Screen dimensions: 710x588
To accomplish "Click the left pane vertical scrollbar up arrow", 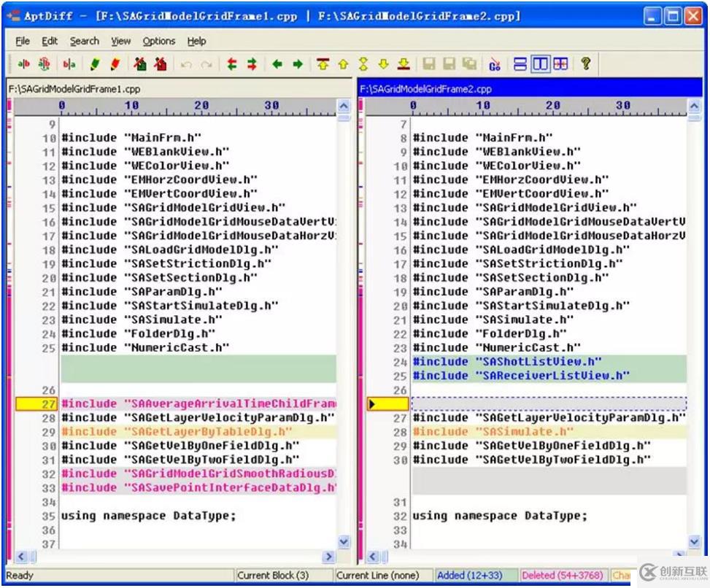I will click(344, 107).
